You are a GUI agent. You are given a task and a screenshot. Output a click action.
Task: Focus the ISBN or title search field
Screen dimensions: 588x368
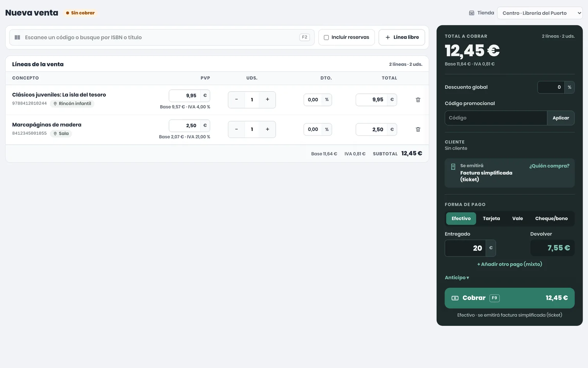162,38
